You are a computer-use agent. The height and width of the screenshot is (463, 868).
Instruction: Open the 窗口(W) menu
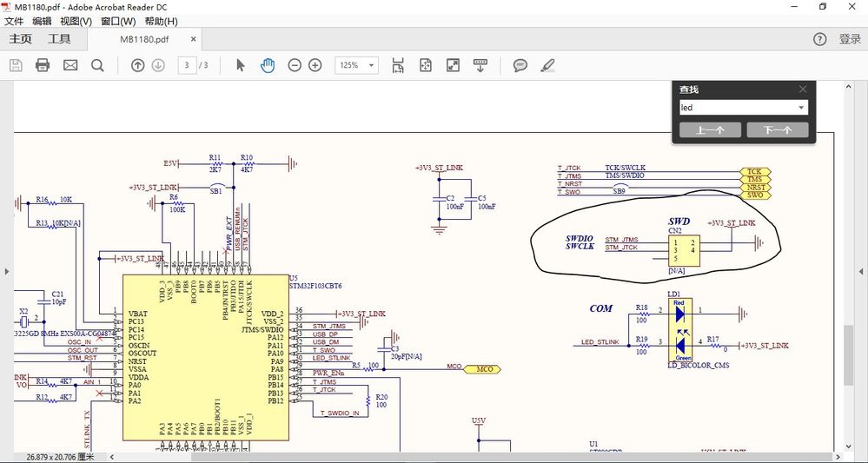point(118,22)
